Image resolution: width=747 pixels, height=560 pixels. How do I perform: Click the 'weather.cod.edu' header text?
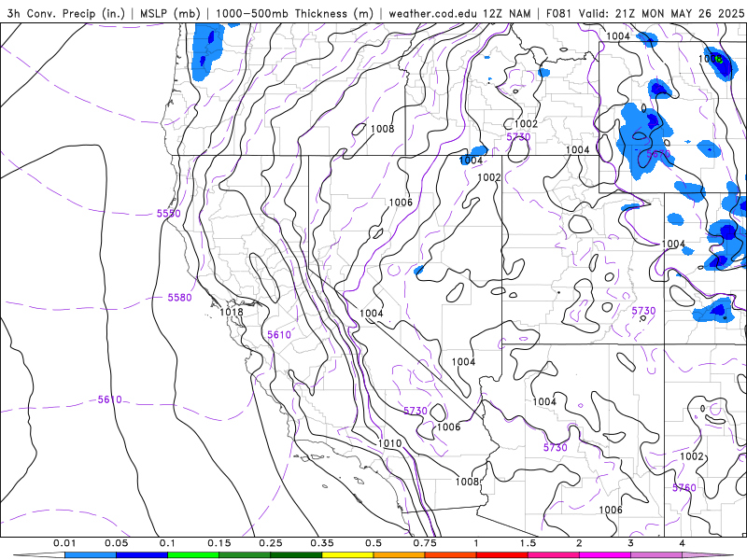(x=432, y=14)
